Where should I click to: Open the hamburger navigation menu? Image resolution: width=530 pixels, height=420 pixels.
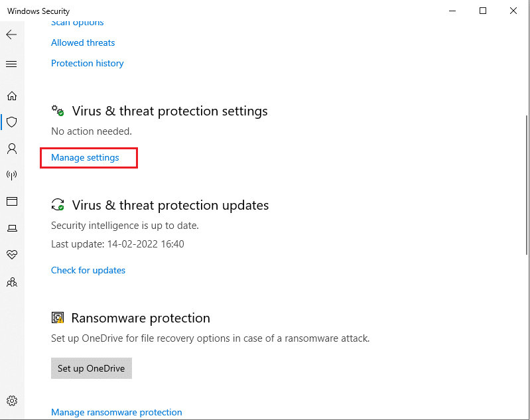click(x=11, y=64)
